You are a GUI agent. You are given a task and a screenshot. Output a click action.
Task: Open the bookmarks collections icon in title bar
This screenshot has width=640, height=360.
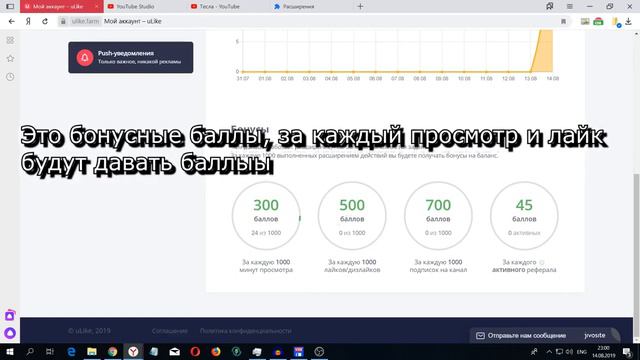550,6
